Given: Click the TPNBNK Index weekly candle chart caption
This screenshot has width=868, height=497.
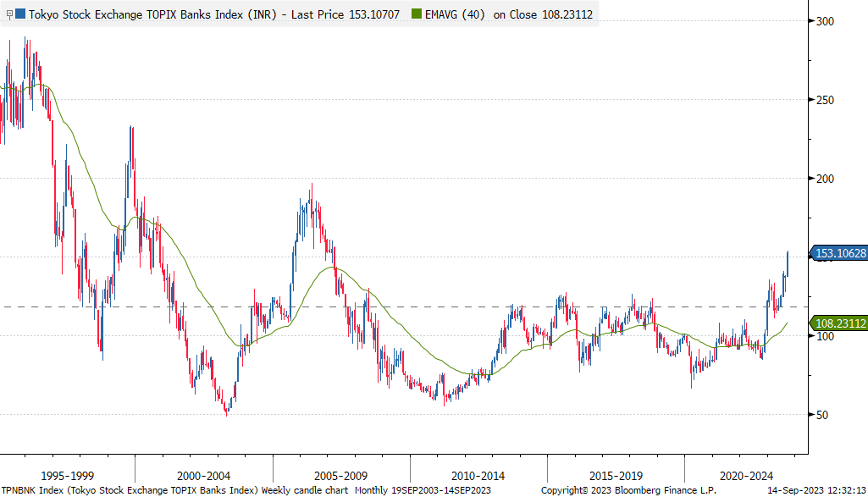Looking at the screenshot, I should (x=175, y=490).
